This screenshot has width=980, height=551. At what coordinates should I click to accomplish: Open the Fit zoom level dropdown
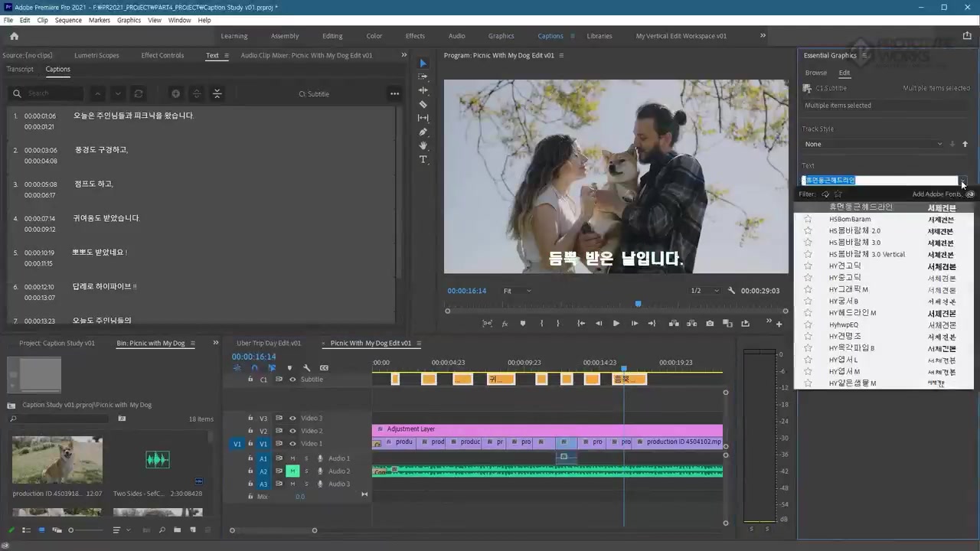click(517, 291)
